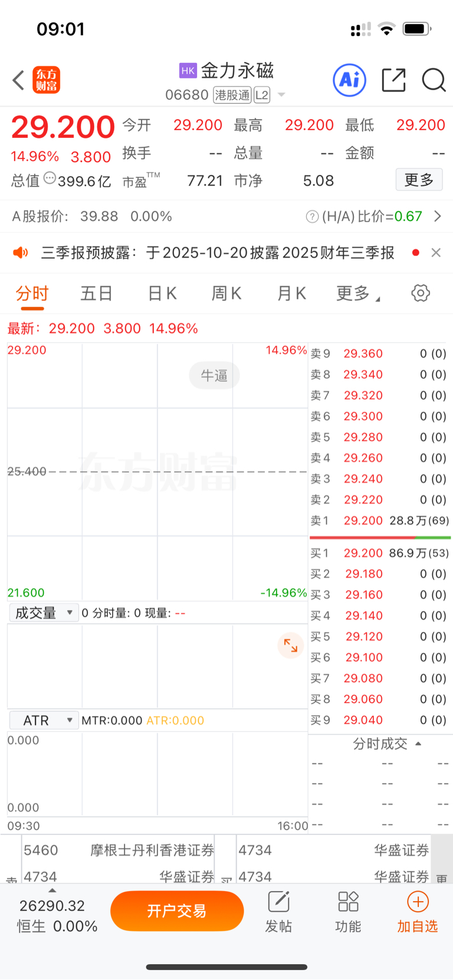This screenshot has height=980, width=453.
Task: Expand stock title dropdown arrow
Action: pyautogui.click(x=281, y=95)
